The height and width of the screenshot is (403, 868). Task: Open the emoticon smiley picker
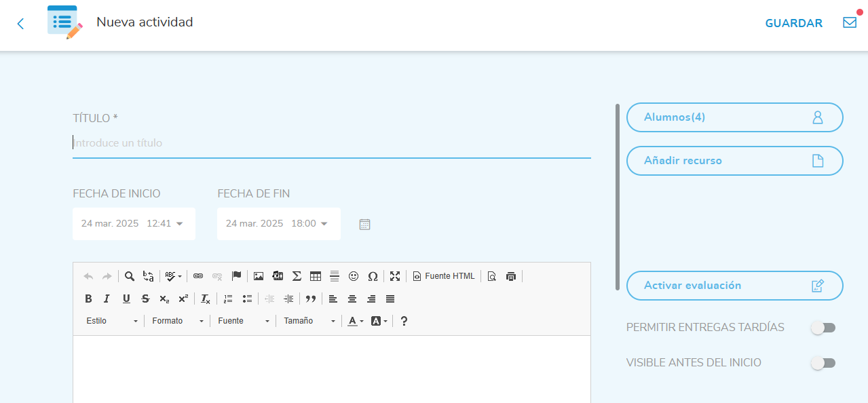coord(354,276)
